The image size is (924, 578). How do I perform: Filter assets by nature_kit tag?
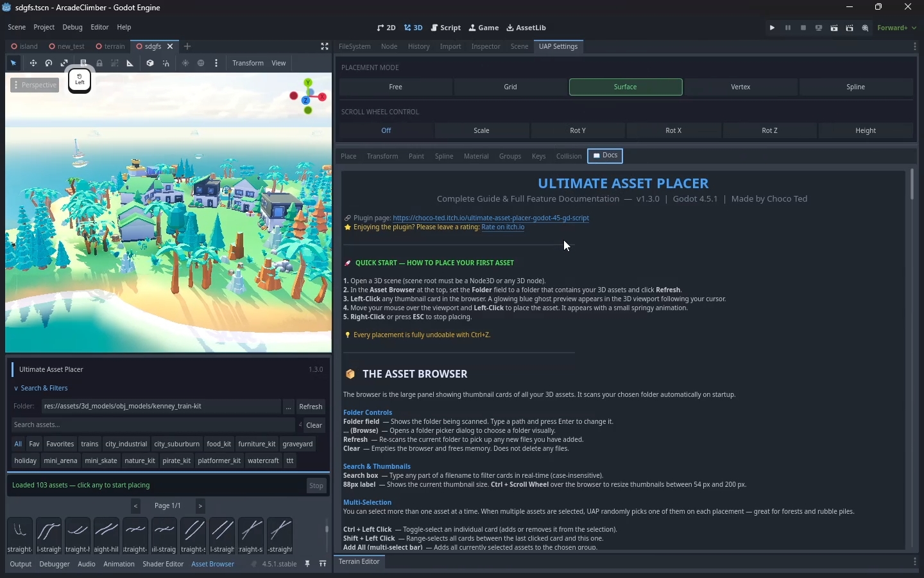(x=140, y=461)
